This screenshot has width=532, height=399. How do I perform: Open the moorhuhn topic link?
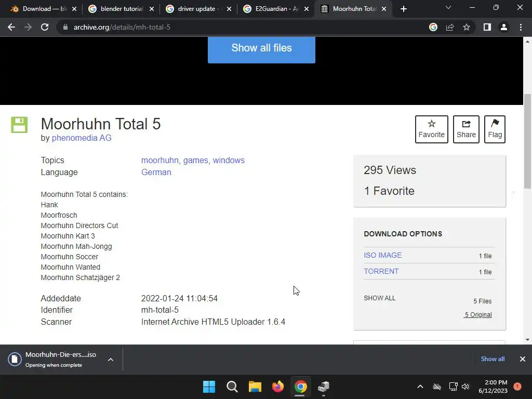pyautogui.click(x=160, y=160)
